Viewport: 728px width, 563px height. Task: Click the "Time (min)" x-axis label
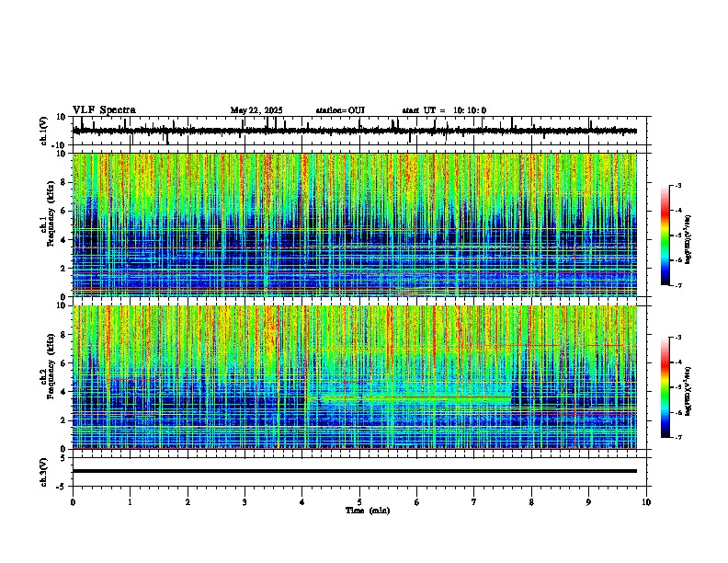(x=368, y=511)
